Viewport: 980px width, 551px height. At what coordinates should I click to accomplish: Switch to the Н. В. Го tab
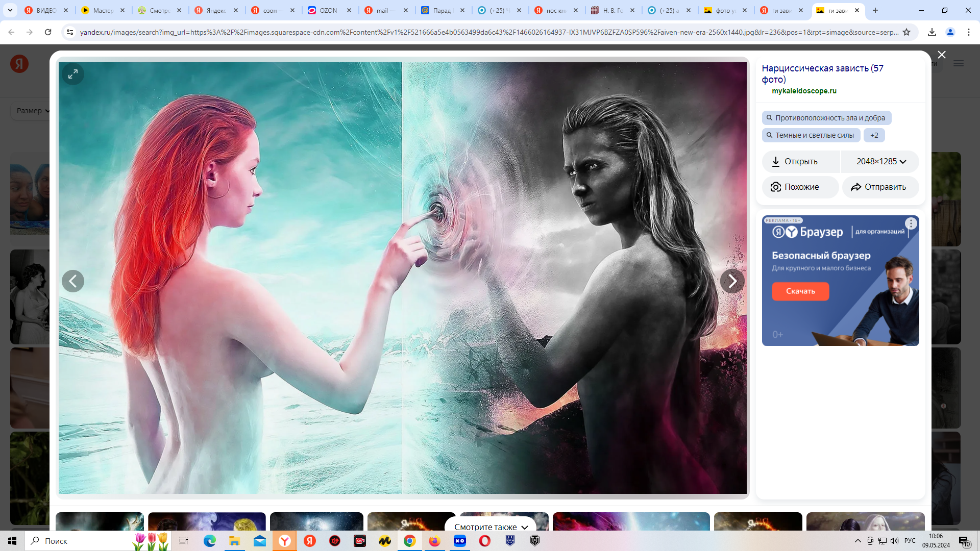coord(614,10)
